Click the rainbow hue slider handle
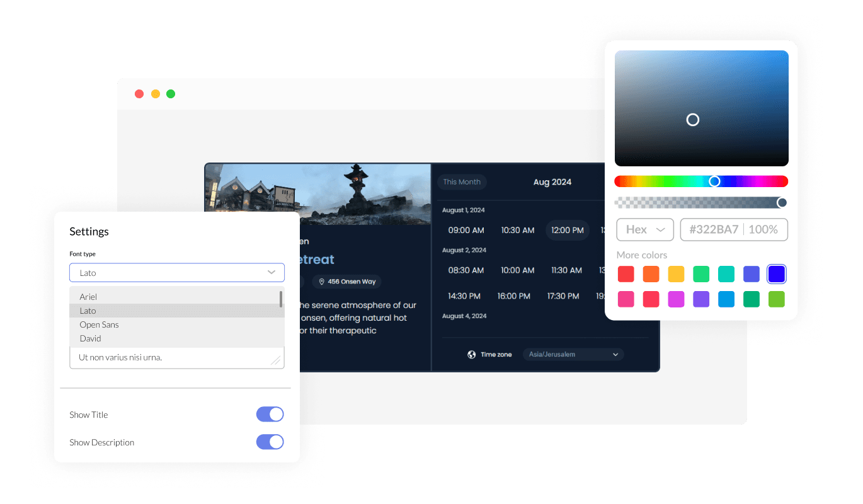 714,181
